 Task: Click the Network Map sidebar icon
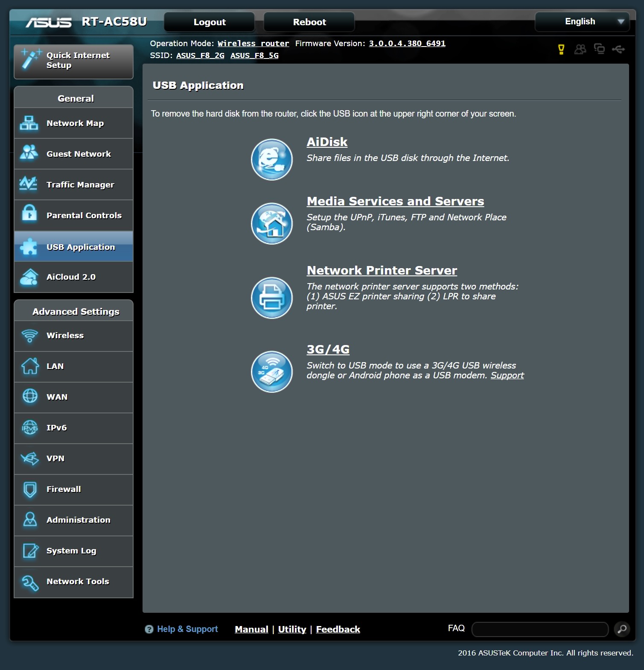point(29,123)
